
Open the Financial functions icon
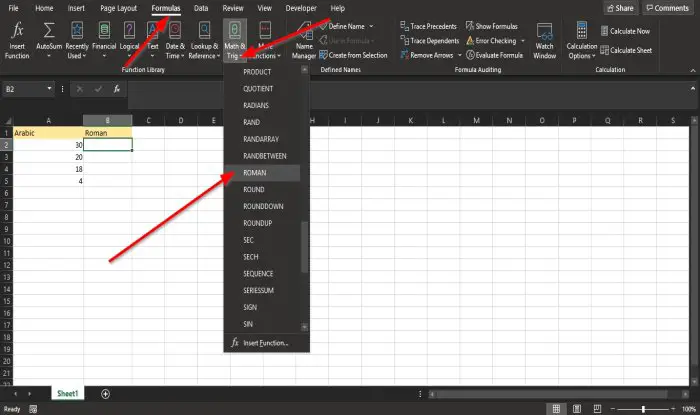[x=104, y=30]
